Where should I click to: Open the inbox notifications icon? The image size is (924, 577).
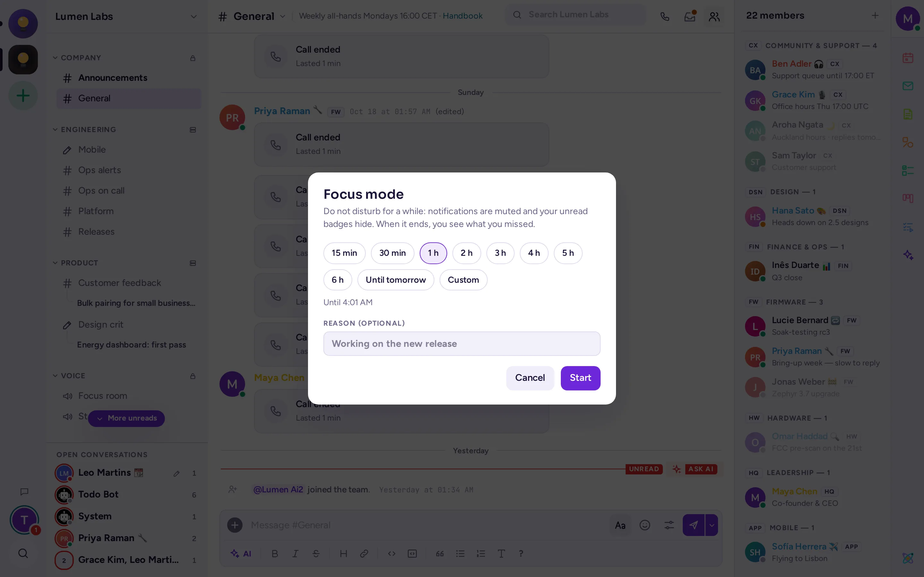[x=689, y=16]
